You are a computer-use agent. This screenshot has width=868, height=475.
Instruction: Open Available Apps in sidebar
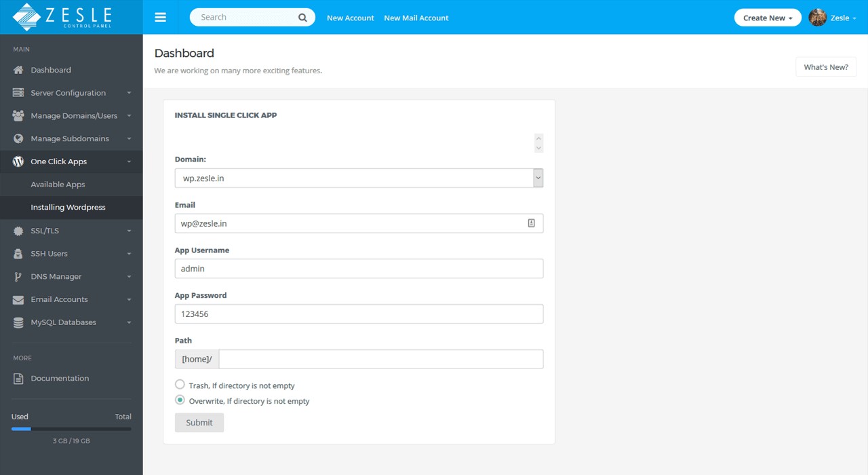coord(58,185)
